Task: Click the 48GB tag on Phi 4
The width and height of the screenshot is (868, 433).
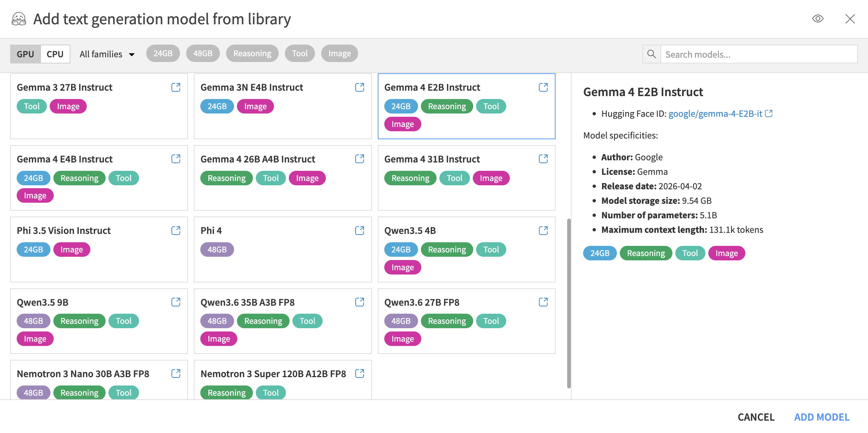Action: pos(217,250)
